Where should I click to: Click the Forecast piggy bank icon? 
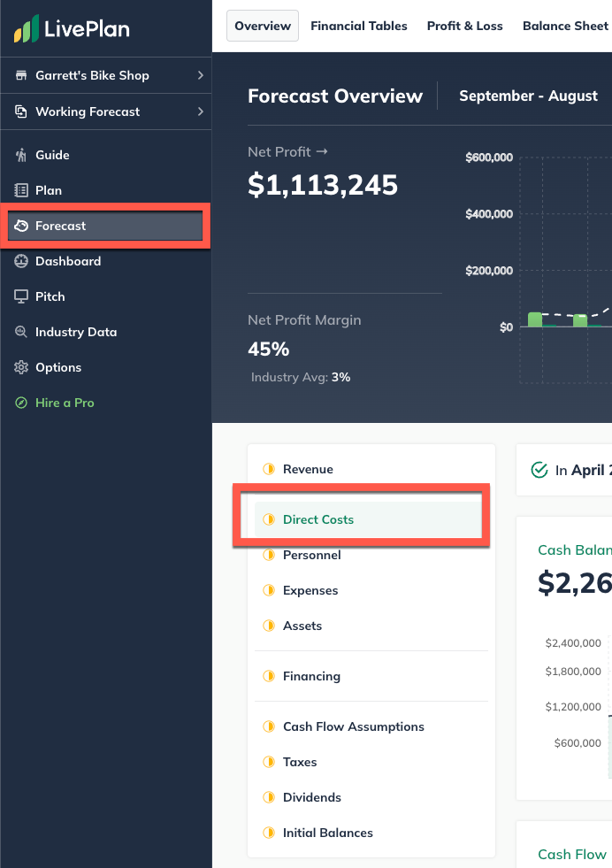[x=21, y=226]
